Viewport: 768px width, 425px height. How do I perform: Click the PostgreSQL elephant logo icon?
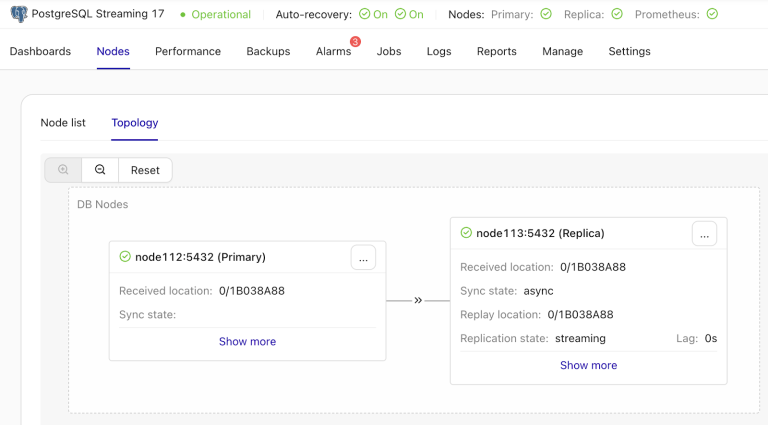pos(18,14)
